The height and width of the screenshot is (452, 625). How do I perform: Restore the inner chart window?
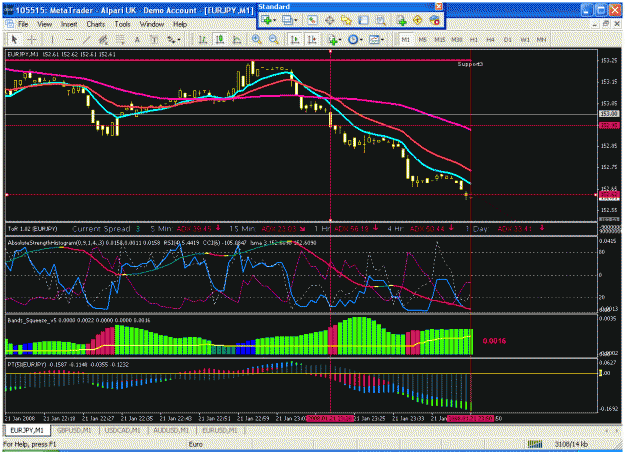point(606,24)
